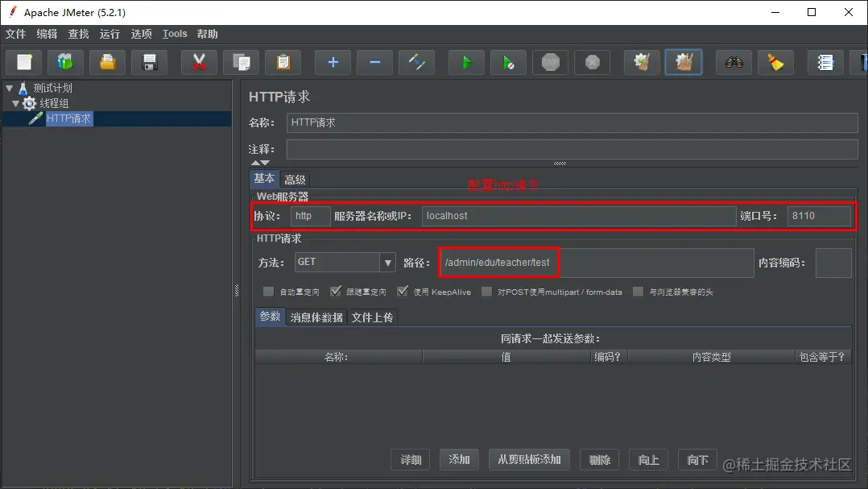This screenshot has width=868, height=489.
Task: Enable multipart/form-data for POST checkbox
Action: (486, 292)
